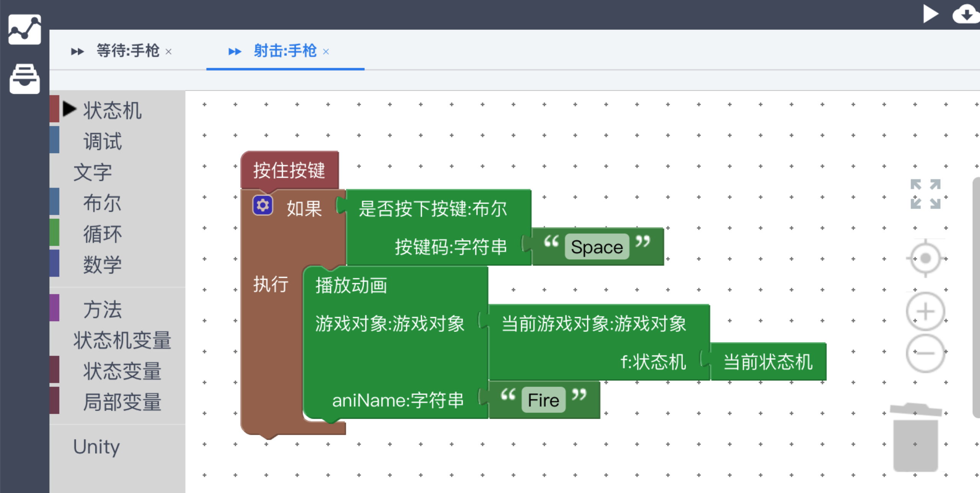Image resolution: width=980 pixels, height=493 pixels.
Task: Click the arrows icon on 等待:手枪 tab
Action: [77, 51]
